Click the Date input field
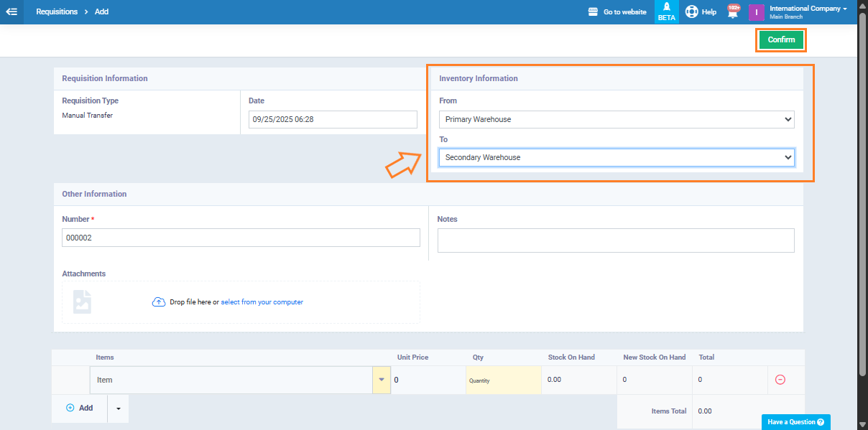The height and width of the screenshot is (430, 868). pos(333,119)
